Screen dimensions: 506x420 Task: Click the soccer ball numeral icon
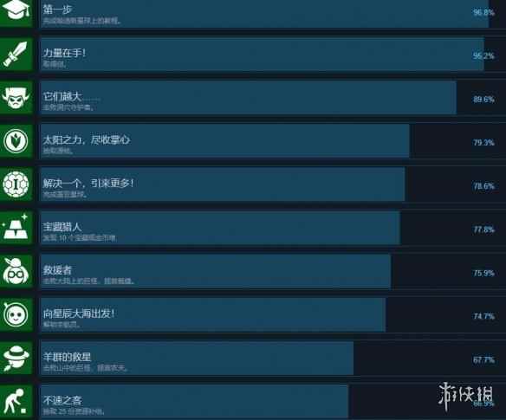tap(16, 184)
